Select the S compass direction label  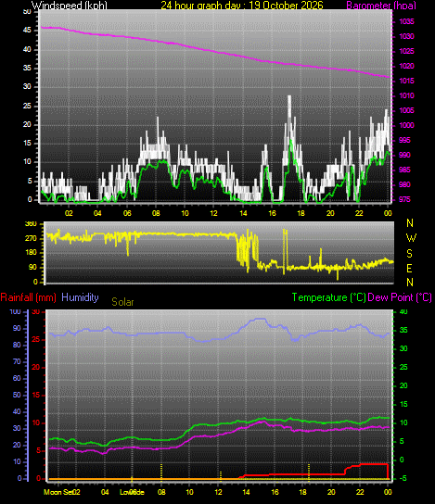[409, 254]
